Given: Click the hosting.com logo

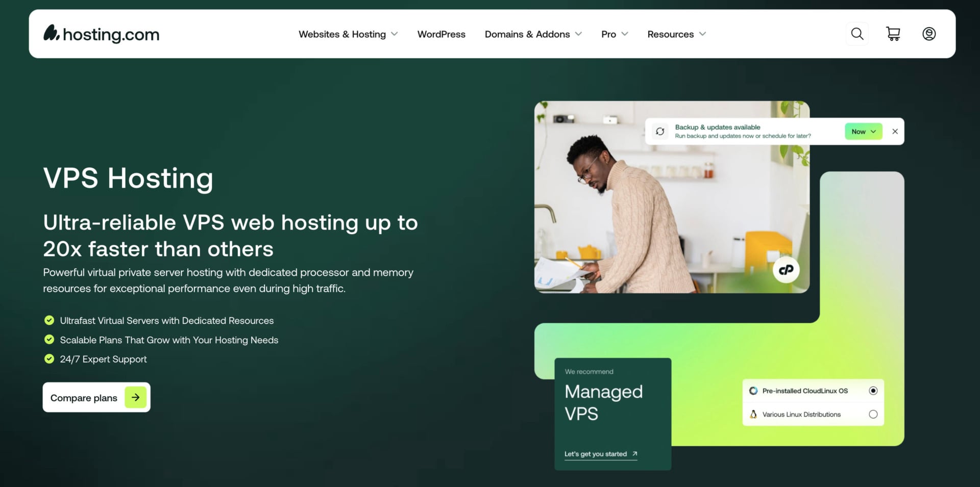Looking at the screenshot, I should click(101, 34).
